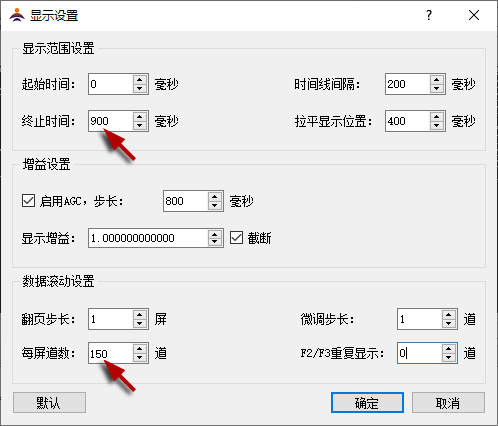Decrease 拉平显示位置 using the down arrow
This screenshot has width=498, height=426.
437,125
